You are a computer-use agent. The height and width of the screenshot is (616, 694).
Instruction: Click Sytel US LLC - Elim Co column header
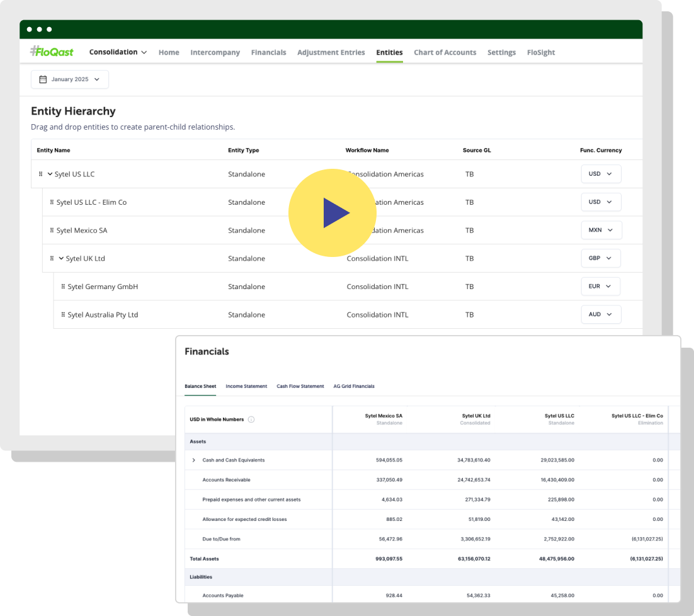(637, 419)
